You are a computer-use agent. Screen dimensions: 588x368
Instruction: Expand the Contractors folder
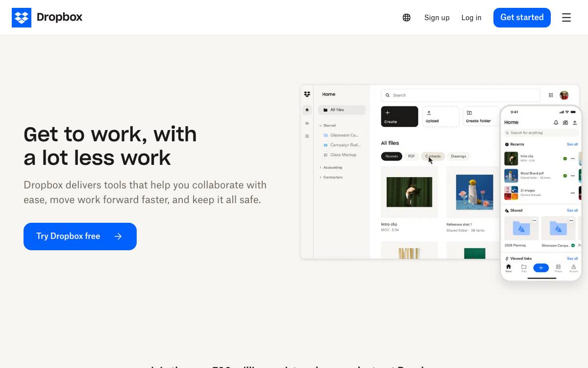(331, 177)
